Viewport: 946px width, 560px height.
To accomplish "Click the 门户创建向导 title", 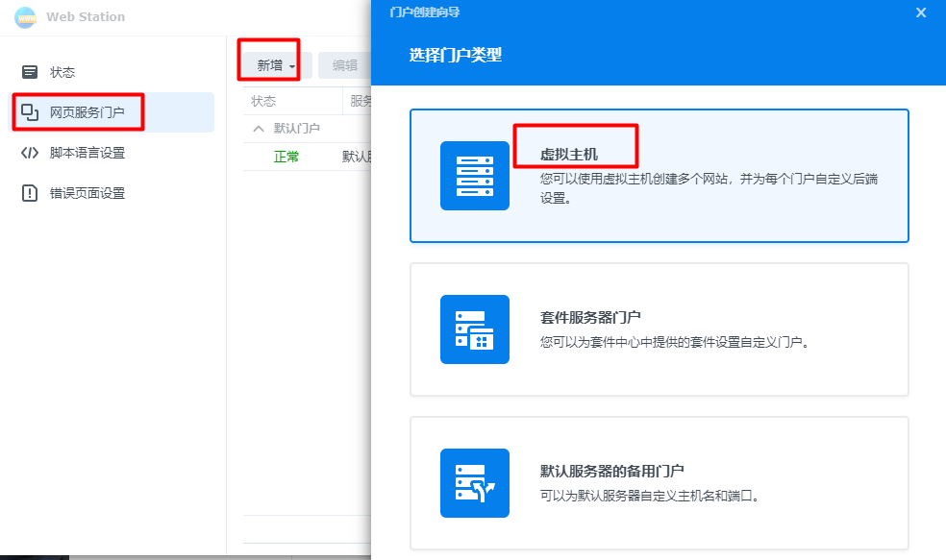I will point(425,12).
